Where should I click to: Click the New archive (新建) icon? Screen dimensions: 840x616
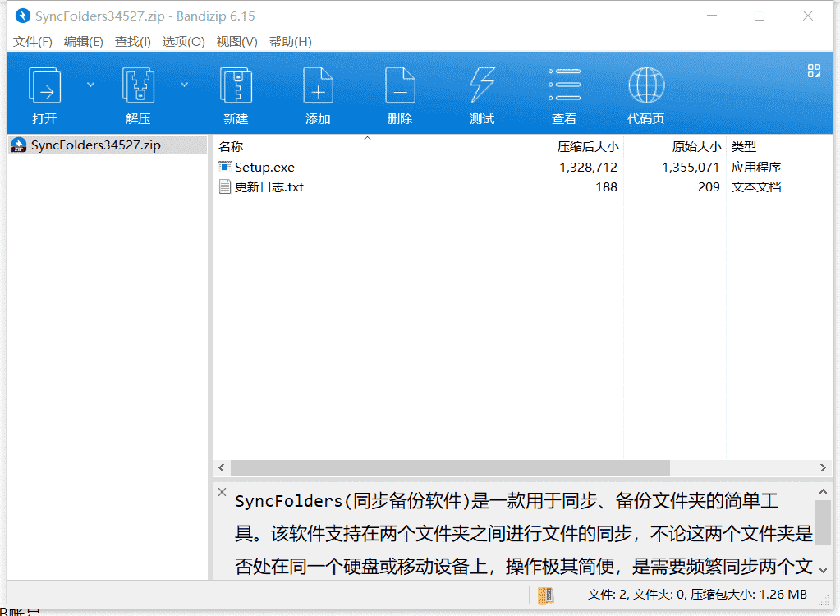(x=236, y=85)
